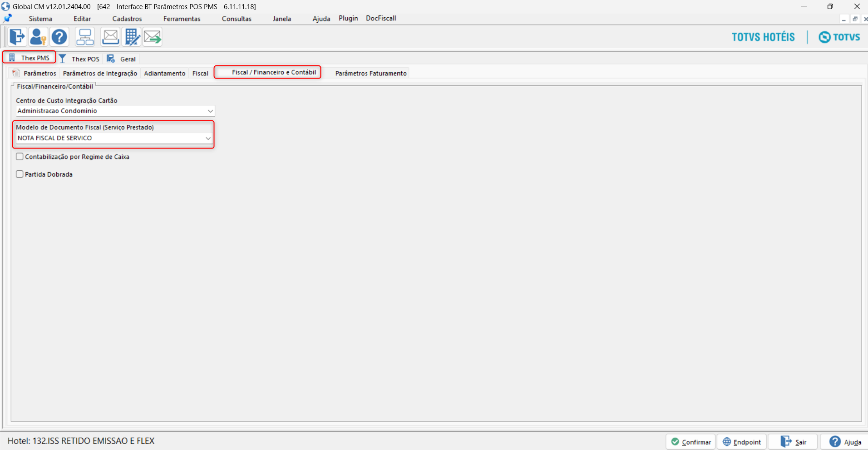The image size is (868, 450).
Task: Enable the Partida Dobrada checkbox
Action: 20,174
